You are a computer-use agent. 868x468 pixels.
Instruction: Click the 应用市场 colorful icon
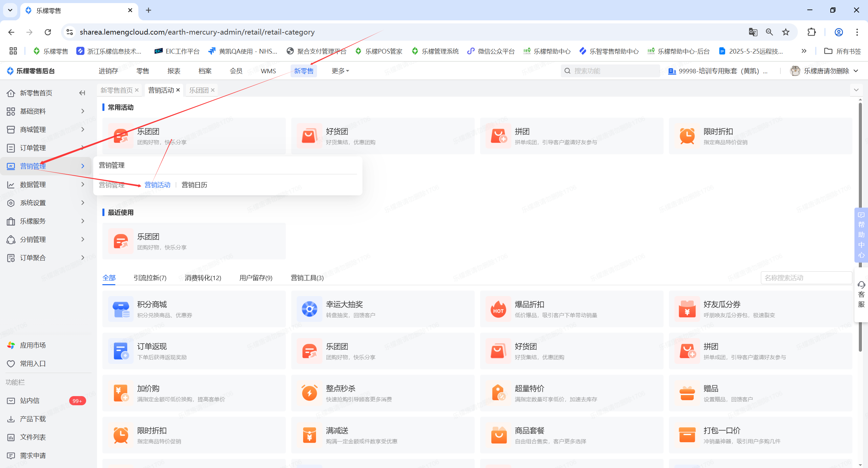11,345
